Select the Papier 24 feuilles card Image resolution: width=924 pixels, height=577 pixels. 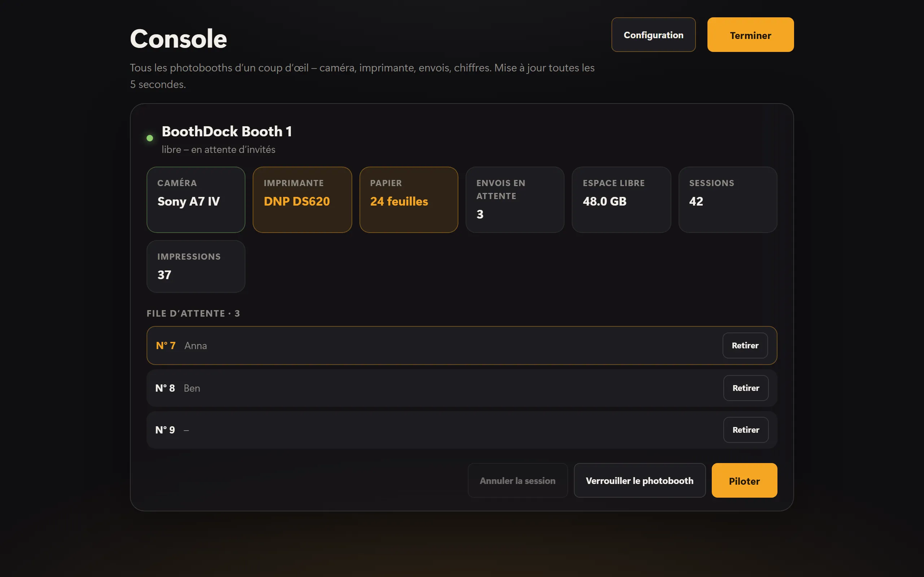click(409, 199)
